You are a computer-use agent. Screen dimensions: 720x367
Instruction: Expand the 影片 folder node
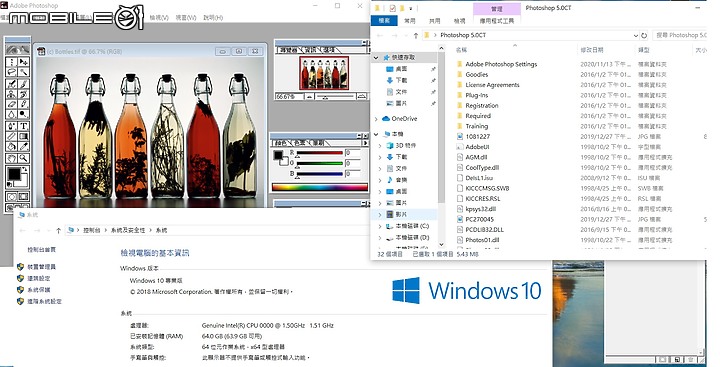380,215
